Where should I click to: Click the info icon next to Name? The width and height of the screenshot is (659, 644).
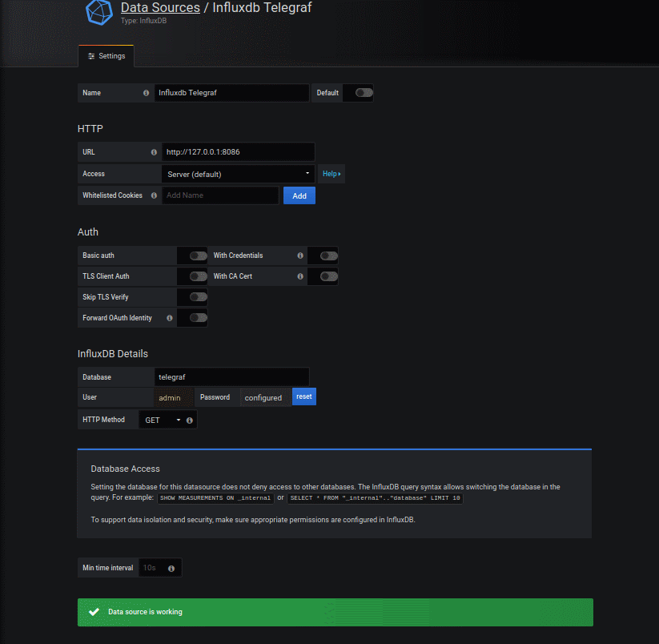(146, 93)
